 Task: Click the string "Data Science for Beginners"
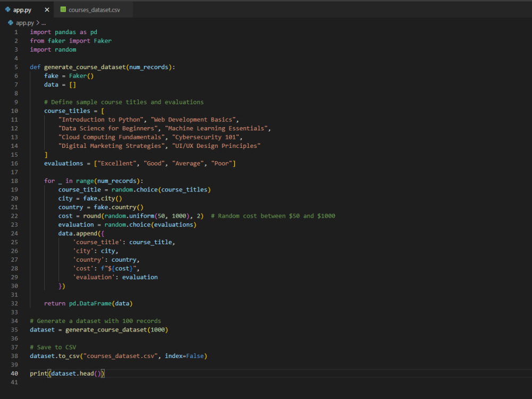coord(108,129)
